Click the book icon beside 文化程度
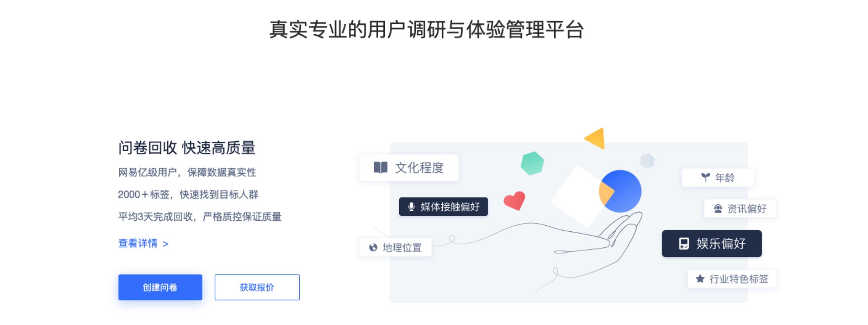This screenshot has width=868, height=325. point(380,167)
